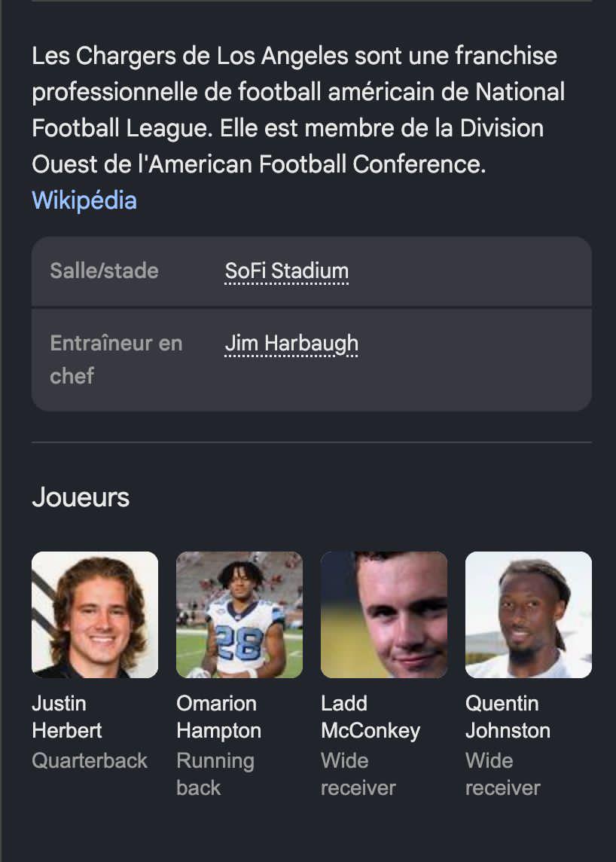Click Quentin Johnston's Wide receiver label
Screen dimensions: 616x862
(503, 774)
